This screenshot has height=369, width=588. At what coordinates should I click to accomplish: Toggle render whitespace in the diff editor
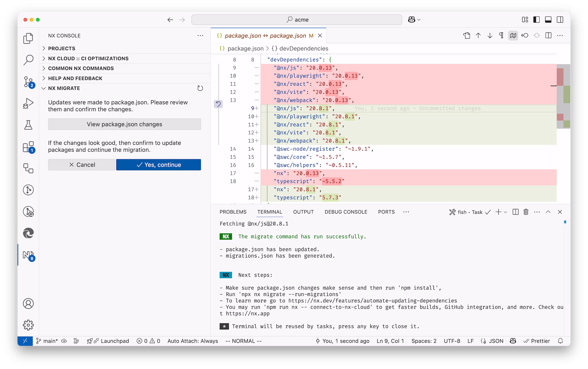(501, 35)
